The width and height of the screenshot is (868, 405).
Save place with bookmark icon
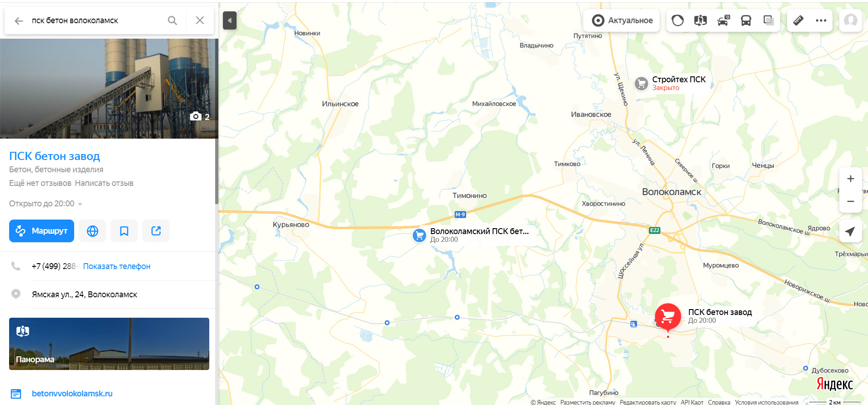(124, 231)
